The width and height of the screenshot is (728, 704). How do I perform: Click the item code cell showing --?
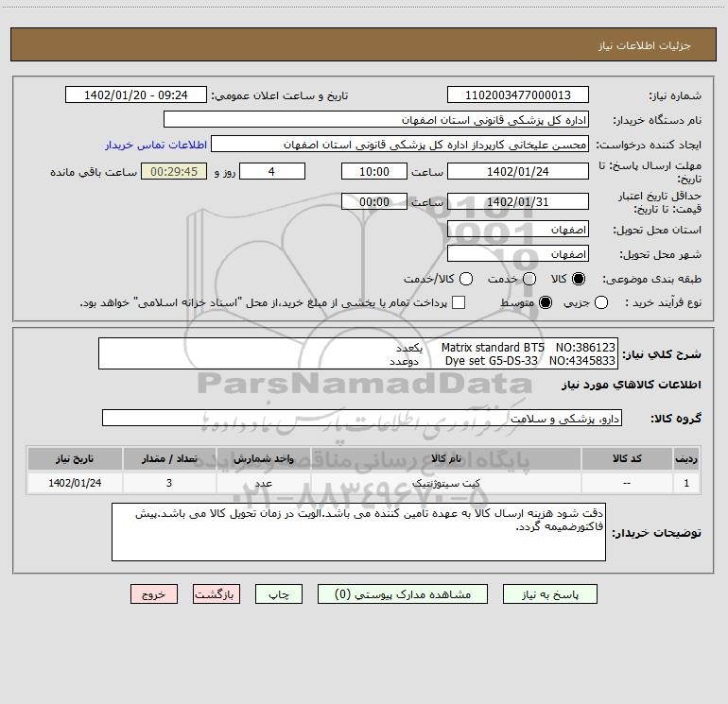click(627, 483)
